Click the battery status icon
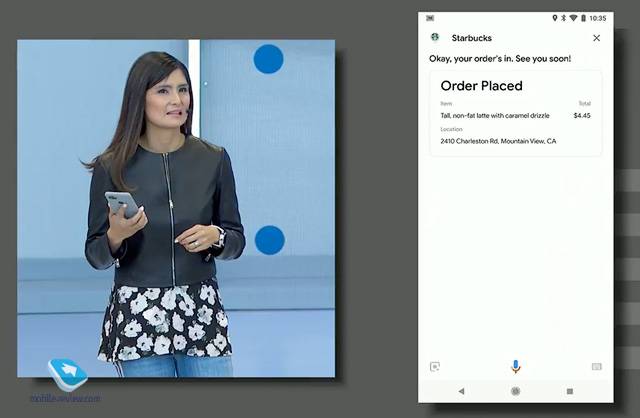Image resolution: width=640 pixels, height=418 pixels. point(584,18)
